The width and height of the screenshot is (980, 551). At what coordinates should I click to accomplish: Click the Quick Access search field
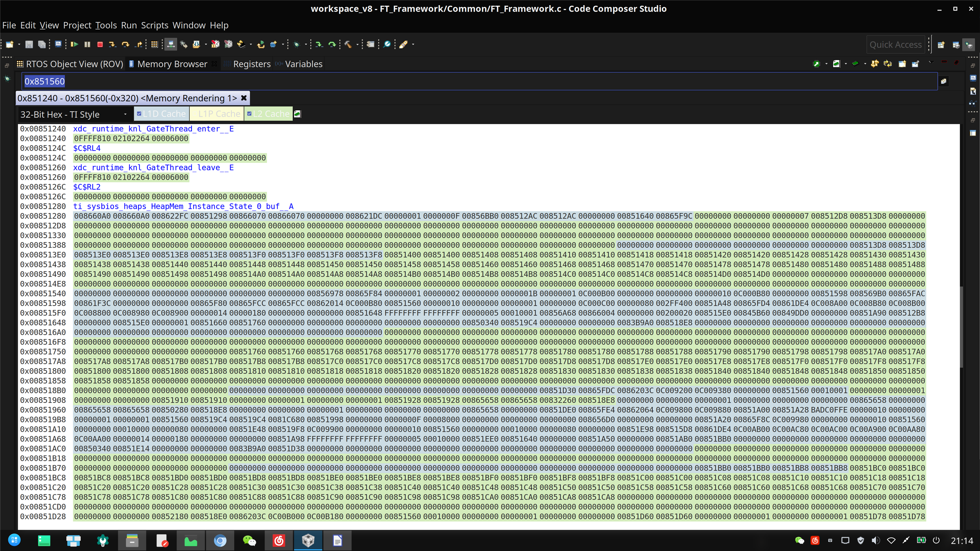point(896,45)
